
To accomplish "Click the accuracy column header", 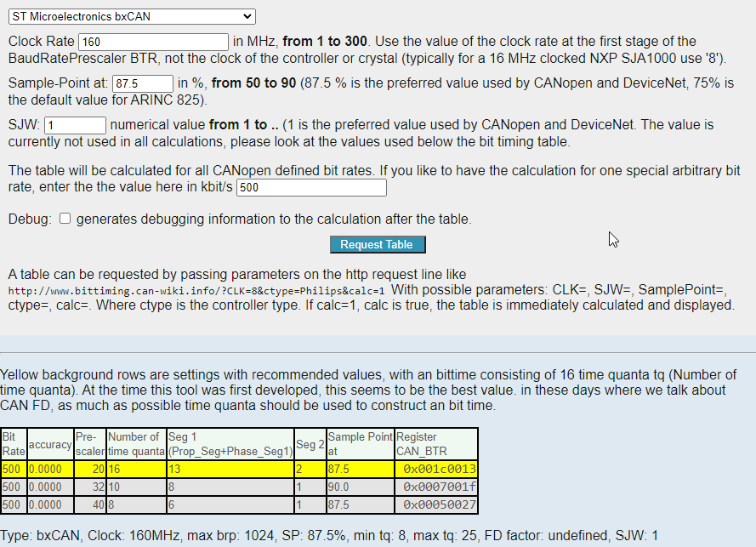I will tap(50, 444).
